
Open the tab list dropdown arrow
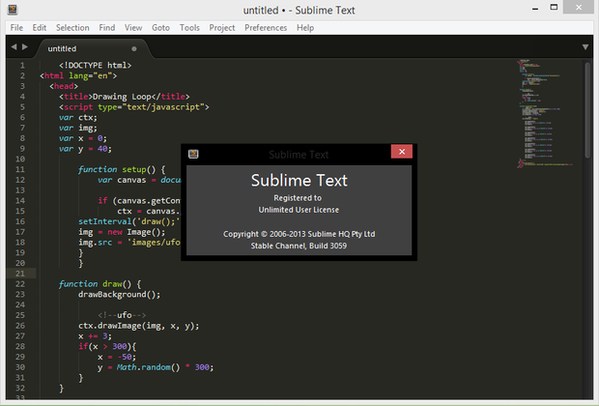pyautogui.click(x=585, y=47)
